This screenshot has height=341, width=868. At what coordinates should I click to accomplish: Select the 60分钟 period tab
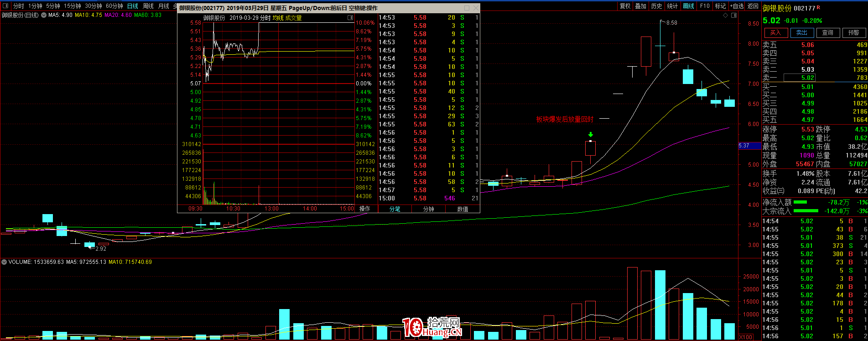[114, 6]
